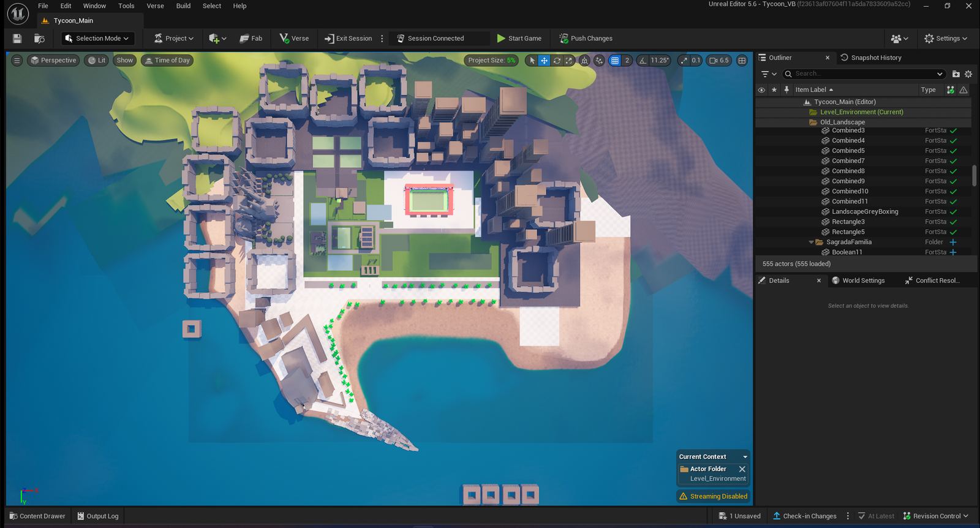Open the File menu
Image resolution: width=980 pixels, height=528 pixels.
coord(43,6)
